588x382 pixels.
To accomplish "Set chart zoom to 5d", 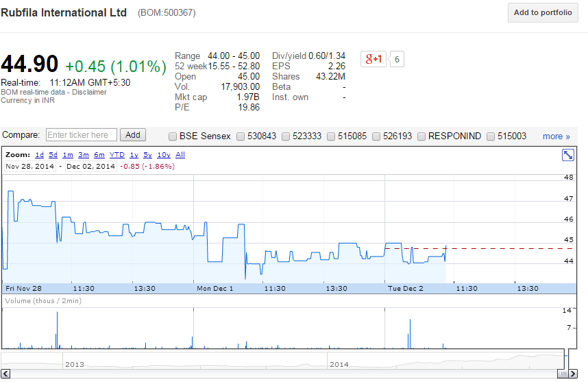I will click(x=53, y=154).
